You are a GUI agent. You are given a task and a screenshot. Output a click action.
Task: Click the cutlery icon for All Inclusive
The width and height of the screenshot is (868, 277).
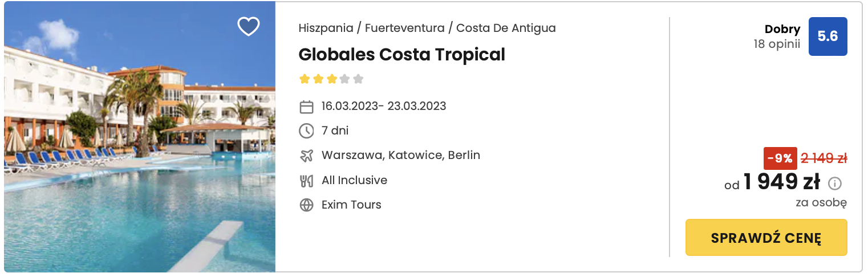click(306, 181)
